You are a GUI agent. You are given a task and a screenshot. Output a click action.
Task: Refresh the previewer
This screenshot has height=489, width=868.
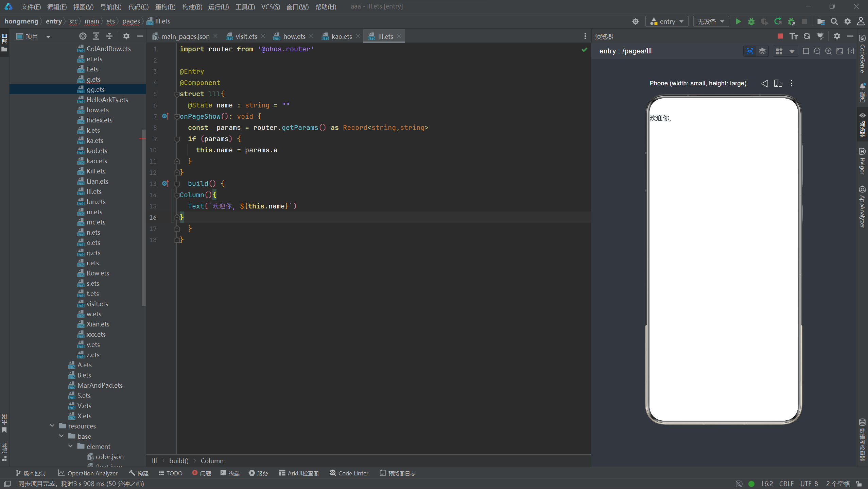click(807, 36)
